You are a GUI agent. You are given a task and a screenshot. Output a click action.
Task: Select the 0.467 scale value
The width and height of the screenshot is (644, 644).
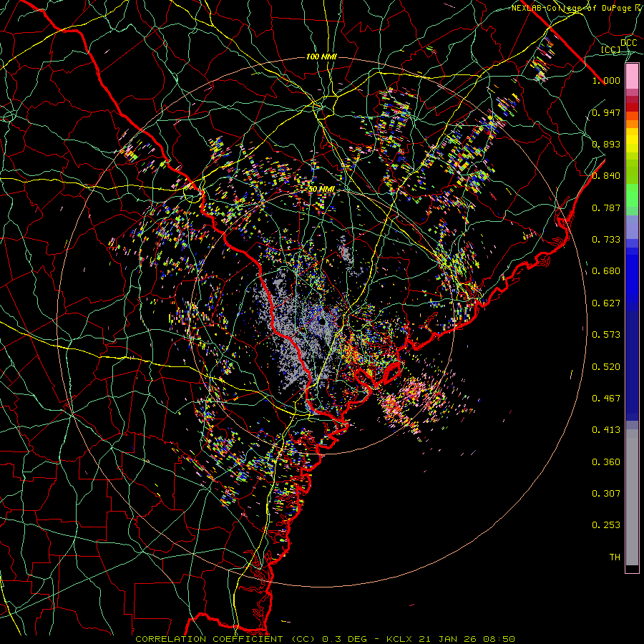[606, 399]
